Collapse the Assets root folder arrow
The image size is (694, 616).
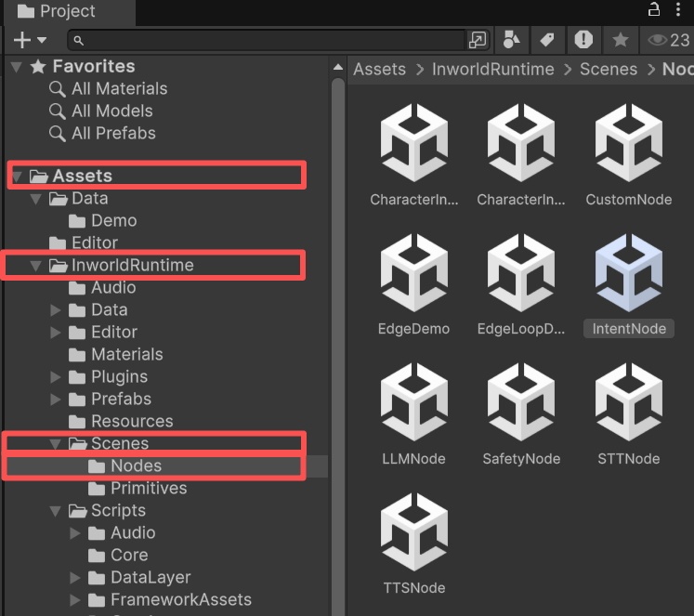(17, 177)
